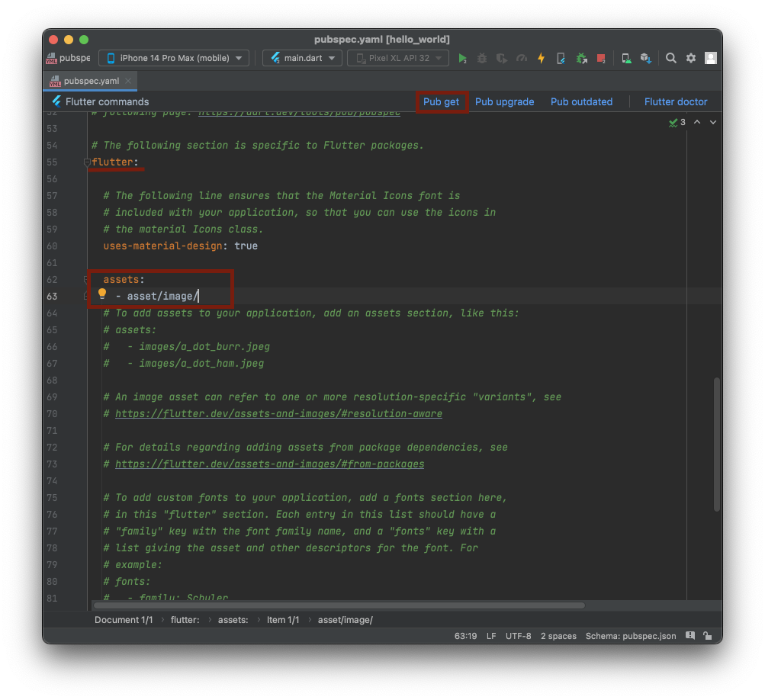Image resolution: width=765 pixels, height=700 pixels.
Task: Select Document 1/1 breadcrumb
Action: [x=124, y=619]
